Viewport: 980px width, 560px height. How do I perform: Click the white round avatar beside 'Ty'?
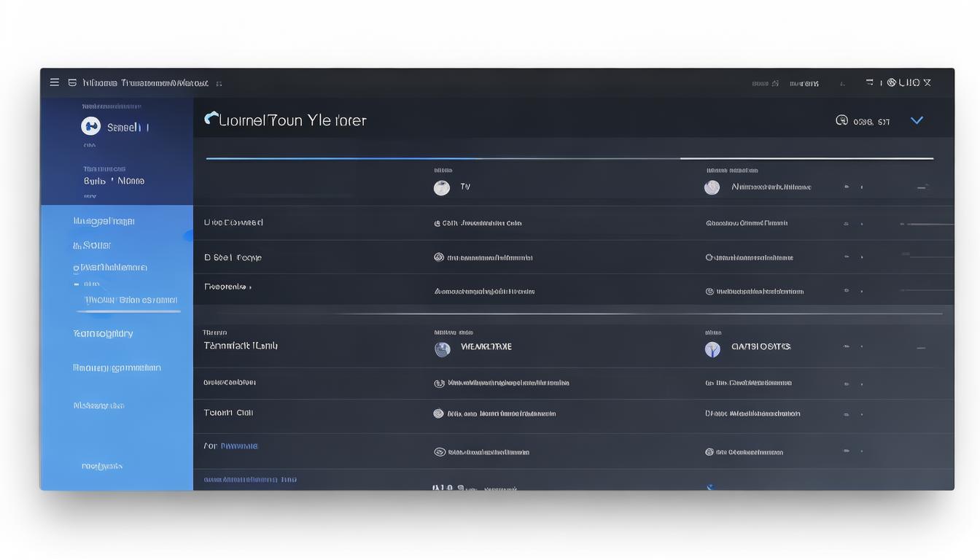click(x=442, y=187)
